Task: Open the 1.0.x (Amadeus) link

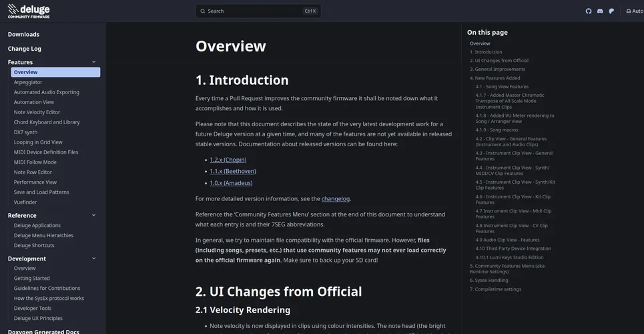Action: [231, 182]
